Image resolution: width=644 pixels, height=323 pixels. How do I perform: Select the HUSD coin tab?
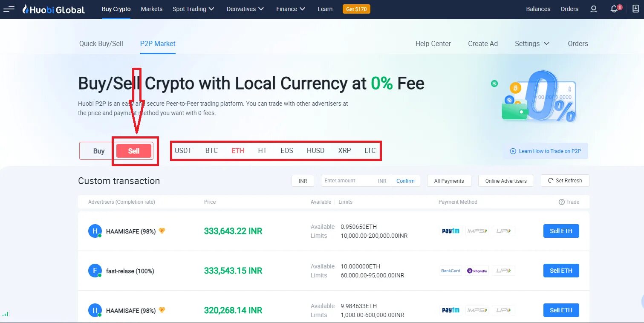pyautogui.click(x=315, y=151)
